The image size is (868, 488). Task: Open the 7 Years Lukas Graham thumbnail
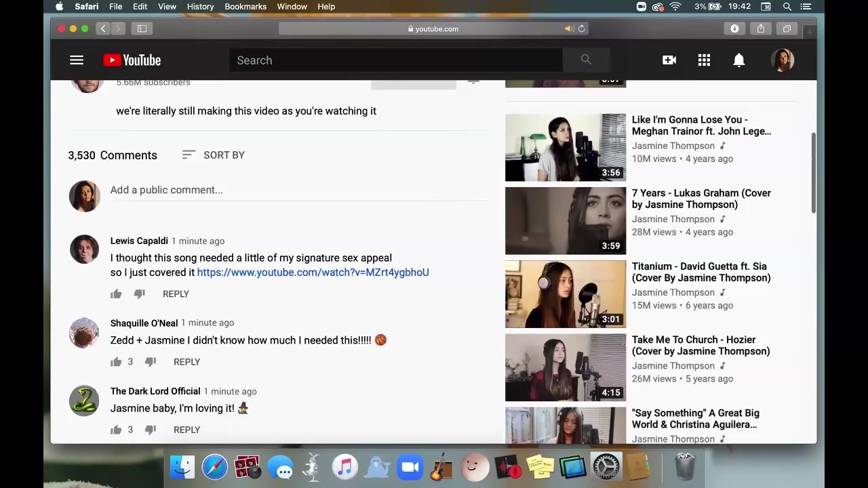pyautogui.click(x=566, y=221)
